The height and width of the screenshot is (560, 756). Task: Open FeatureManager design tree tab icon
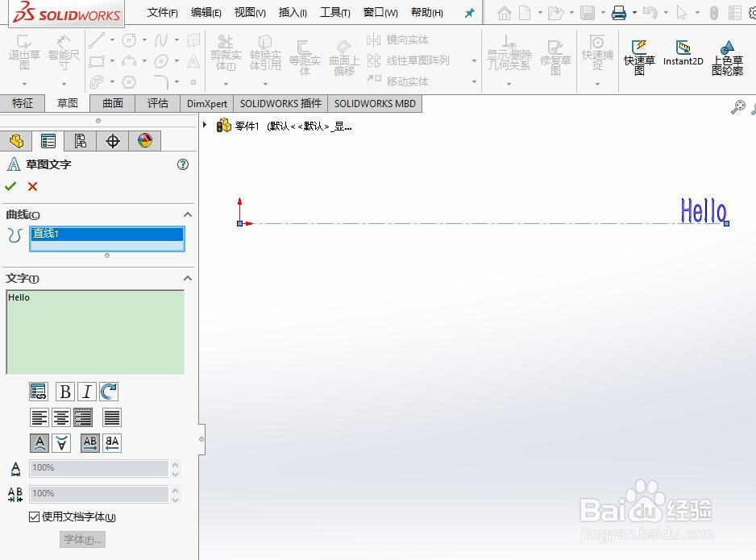click(16, 141)
